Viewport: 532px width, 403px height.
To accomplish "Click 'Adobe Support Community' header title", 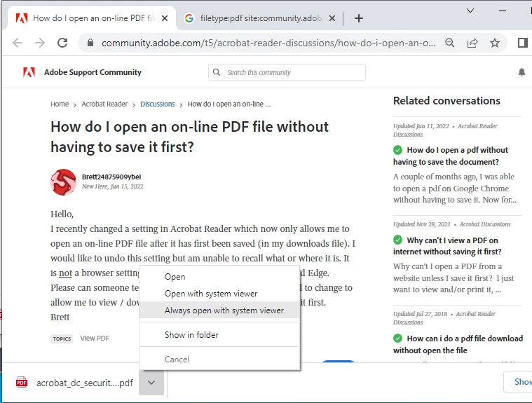I will pyautogui.click(x=93, y=72).
